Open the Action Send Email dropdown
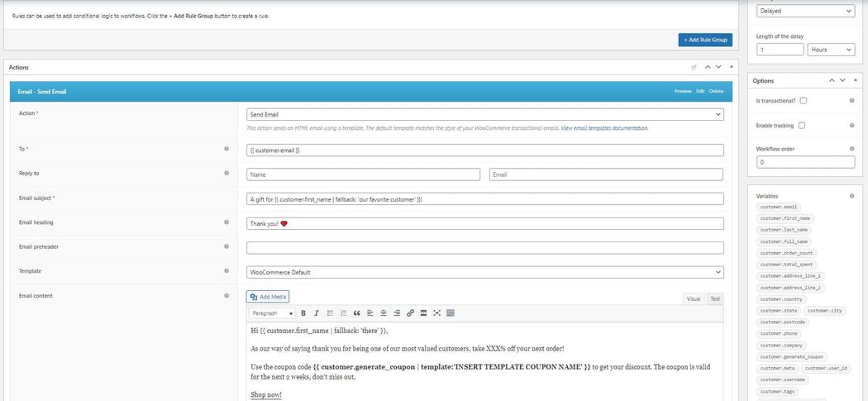The width and height of the screenshot is (868, 401). 485,115
